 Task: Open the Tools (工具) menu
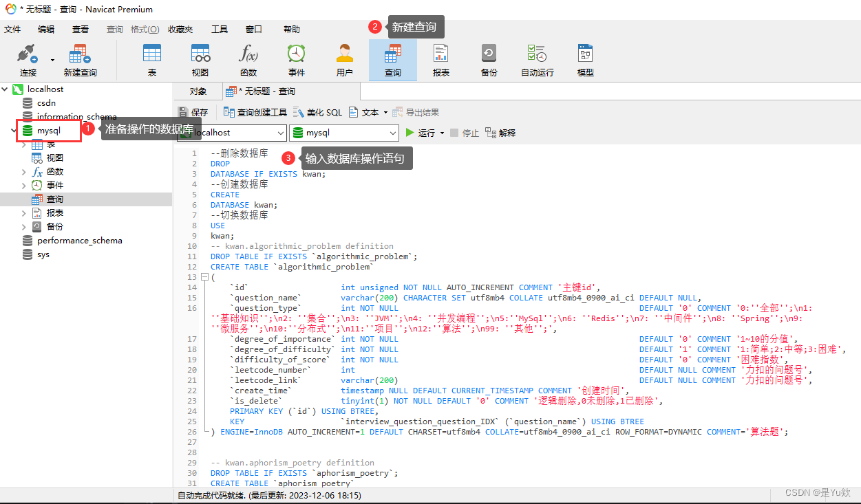click(x=220, y=30)
